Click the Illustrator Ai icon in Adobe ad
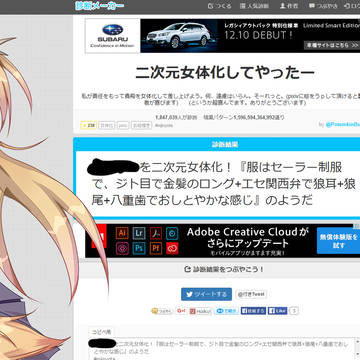 pyautogui.click(x=122, y=233)
